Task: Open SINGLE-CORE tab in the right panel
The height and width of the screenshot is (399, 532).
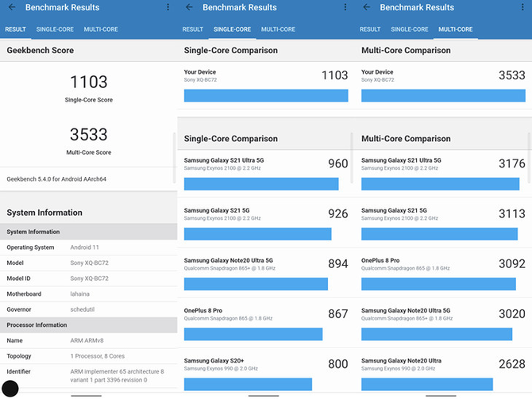Action: (x=410, y=29)
